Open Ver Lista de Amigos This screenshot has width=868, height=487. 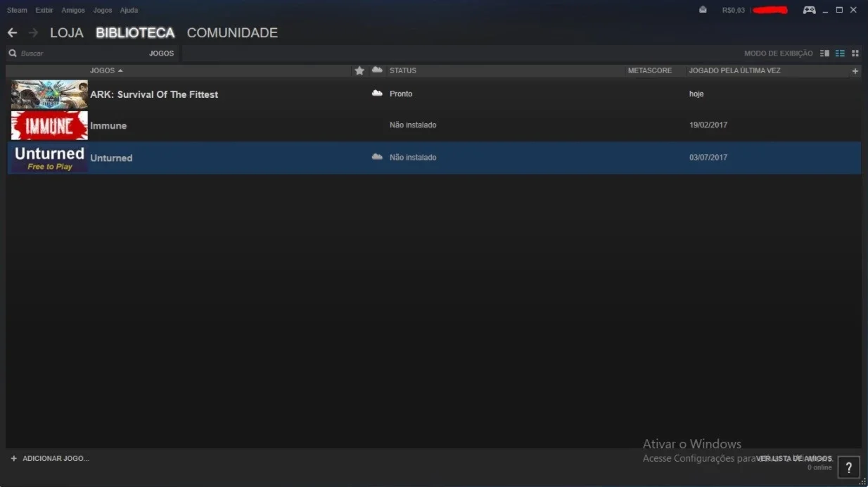click(794, 459)
